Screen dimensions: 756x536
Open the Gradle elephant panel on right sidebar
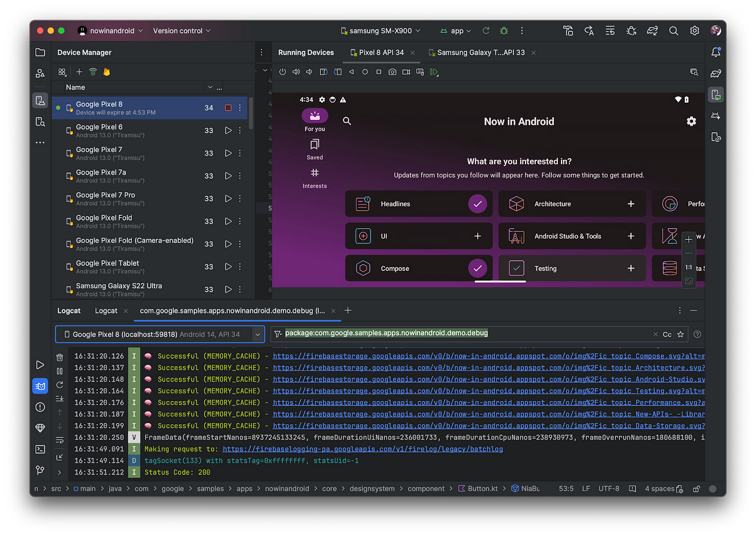click(716, 73)
